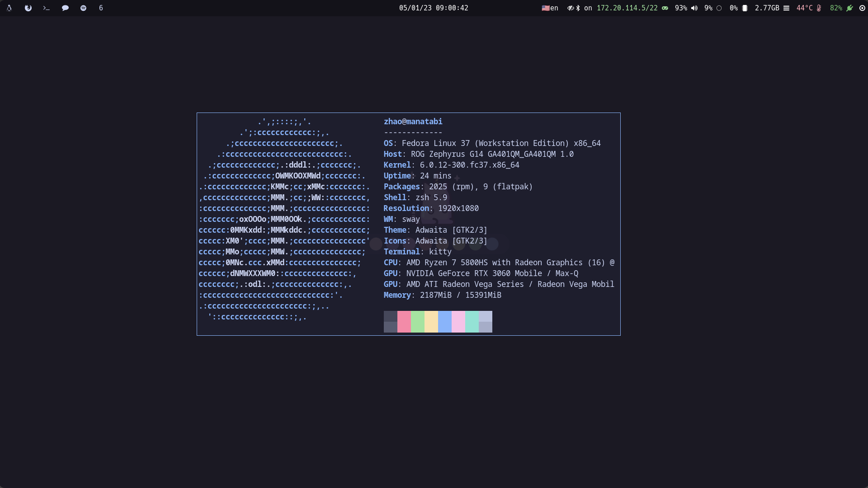This screenshot has height=488, width=868.
Task: Click the CPU AMD Ryzen 7 5800HS line
Action: (x=499, y=263)
